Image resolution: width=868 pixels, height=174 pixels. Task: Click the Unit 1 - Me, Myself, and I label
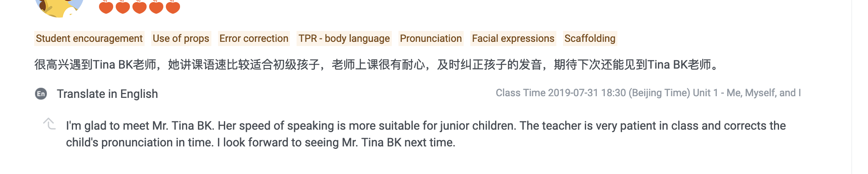pyautogui.click(x=746, y=93)
